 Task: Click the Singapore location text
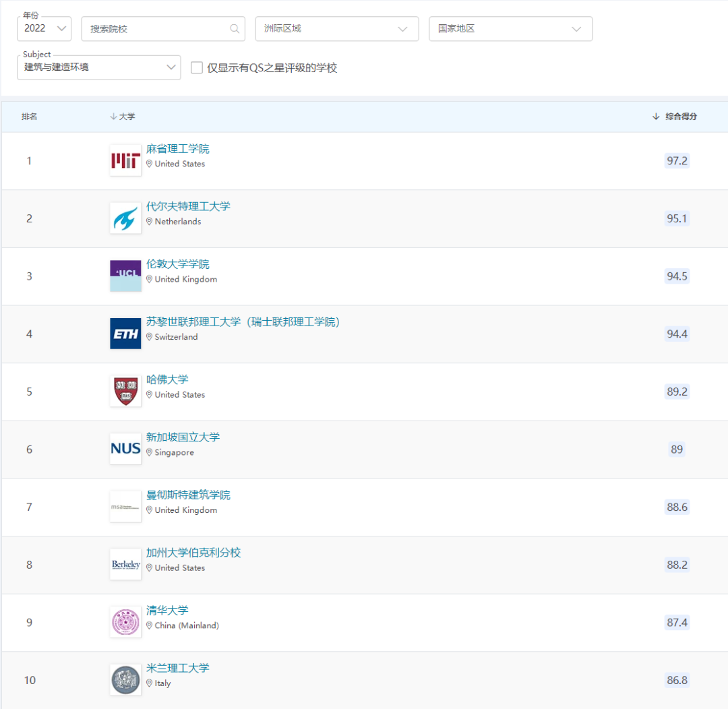[174, 452]
